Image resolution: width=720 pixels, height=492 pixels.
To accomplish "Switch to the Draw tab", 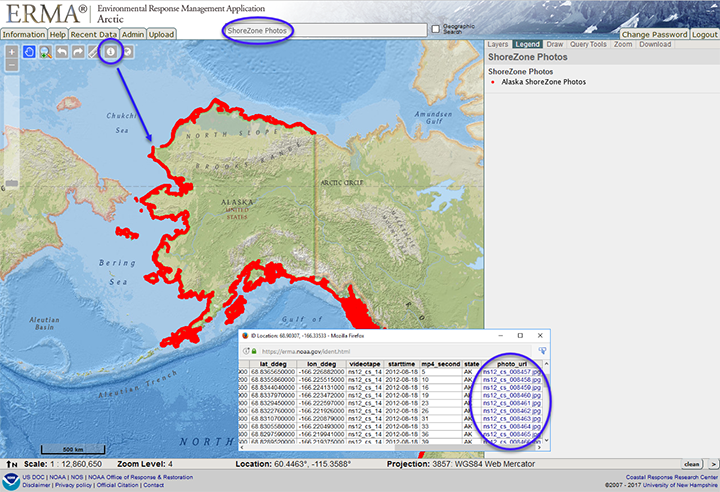I will point(555,45).
